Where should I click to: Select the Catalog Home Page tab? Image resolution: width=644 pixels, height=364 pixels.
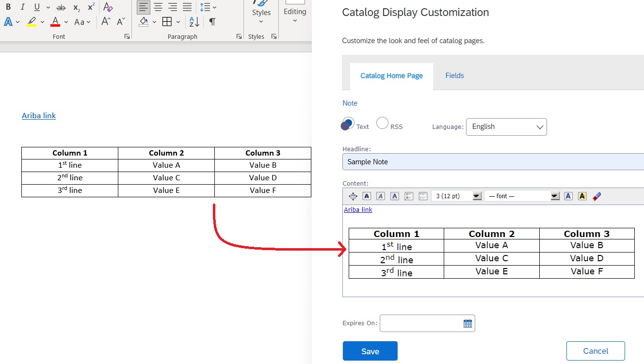(391, 76)
